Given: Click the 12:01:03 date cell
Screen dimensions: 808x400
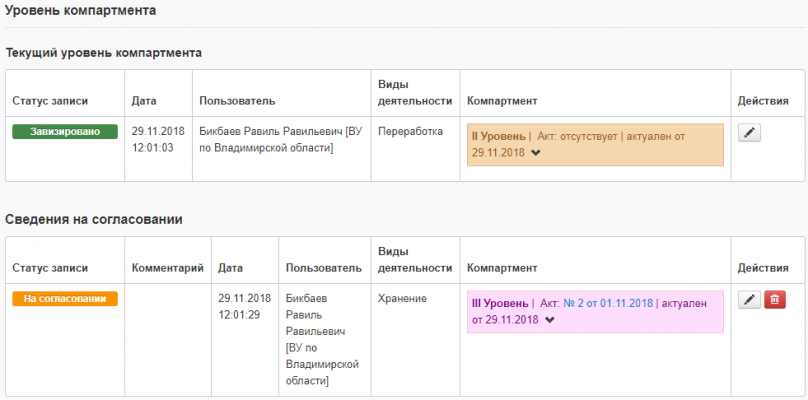Looking at the screenshot, I should coord(153,148).
